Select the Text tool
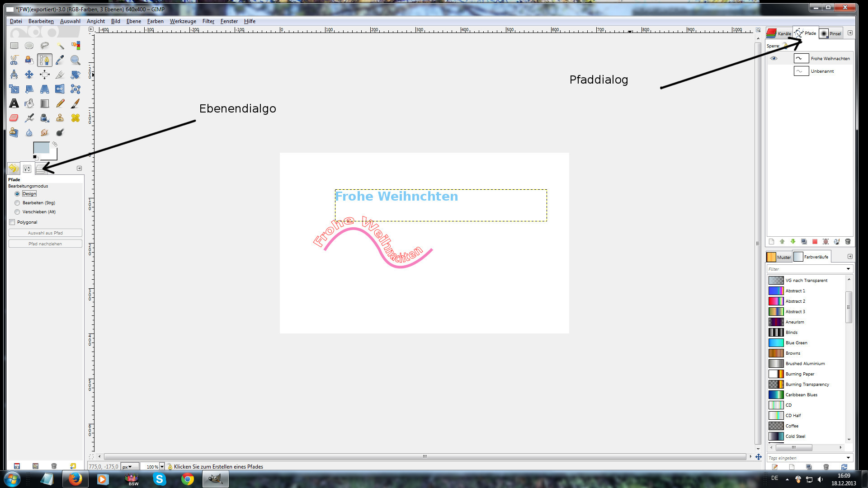 click(14, 103)
